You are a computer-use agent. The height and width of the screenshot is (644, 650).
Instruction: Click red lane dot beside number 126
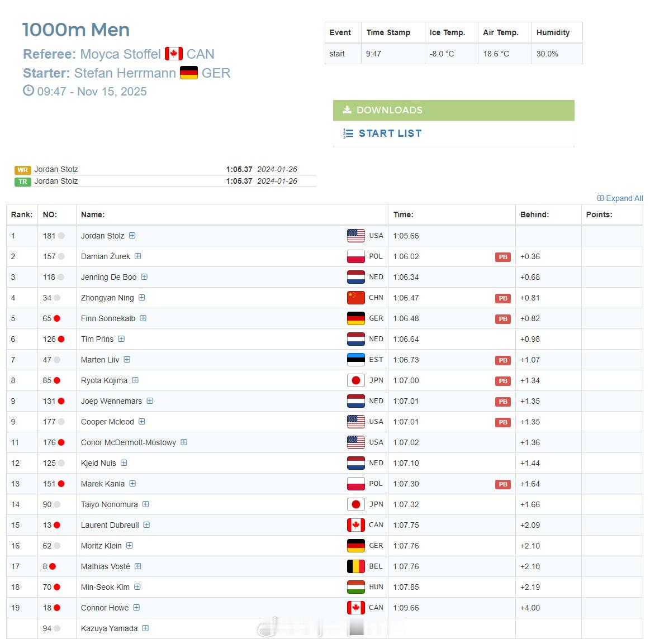61,339
